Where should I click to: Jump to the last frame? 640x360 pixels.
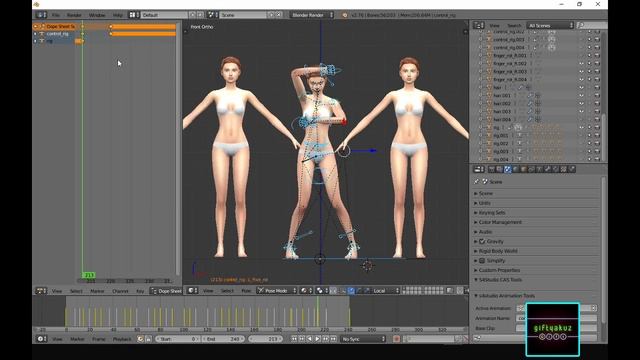pos(334,339)
